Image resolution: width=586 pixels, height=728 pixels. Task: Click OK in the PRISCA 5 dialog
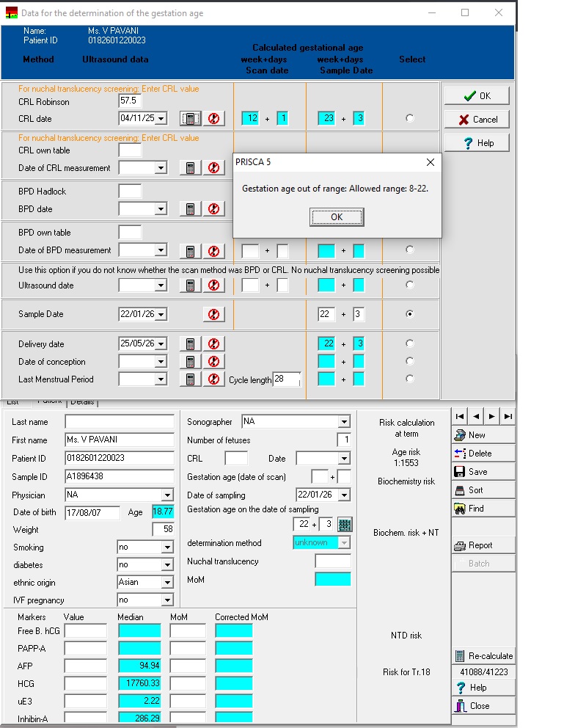pos(337,217)
